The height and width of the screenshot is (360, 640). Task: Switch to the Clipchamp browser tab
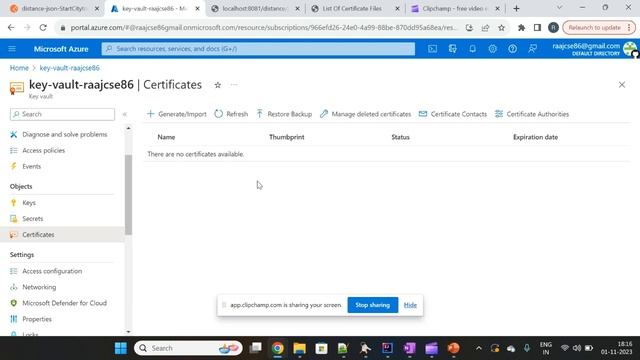tap(455, 9)
